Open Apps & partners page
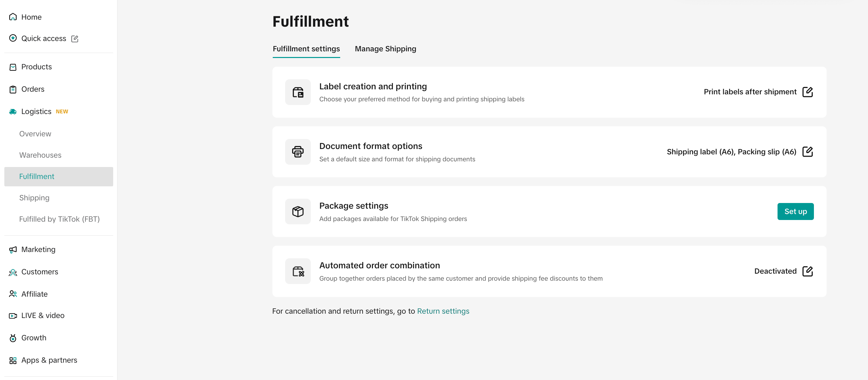The width and height of the screenshot is (868, 380). (49, 360)
